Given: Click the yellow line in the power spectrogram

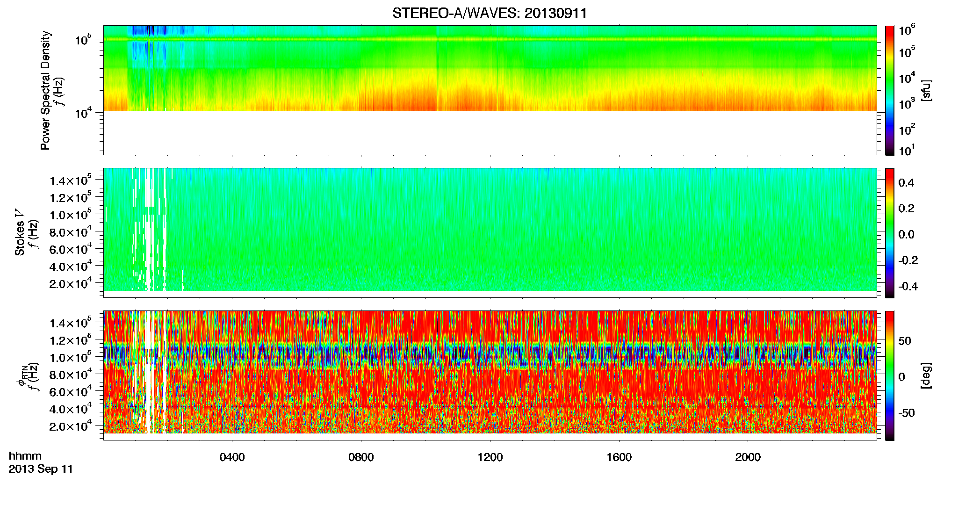Looking at the screenshot, I should [x=490, y=39].
